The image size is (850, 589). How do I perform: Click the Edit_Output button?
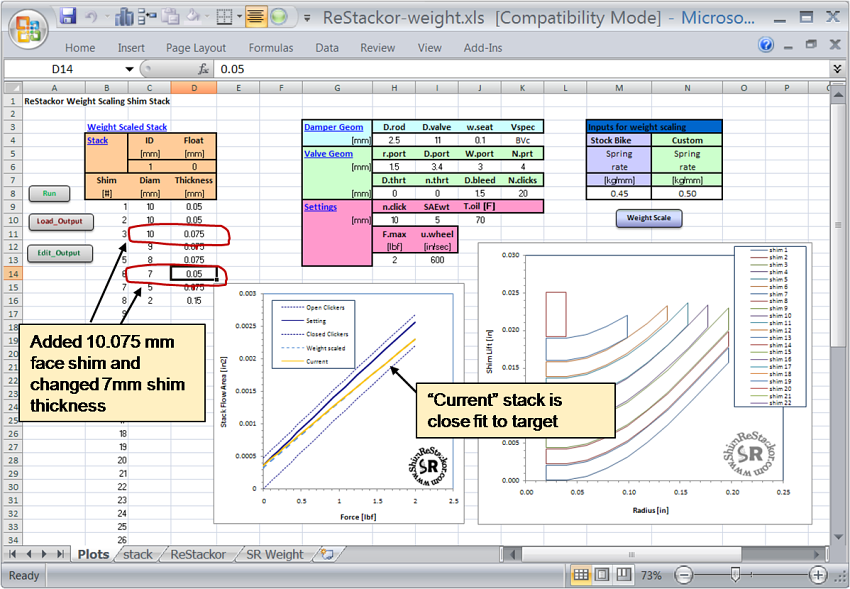point(60,253)
